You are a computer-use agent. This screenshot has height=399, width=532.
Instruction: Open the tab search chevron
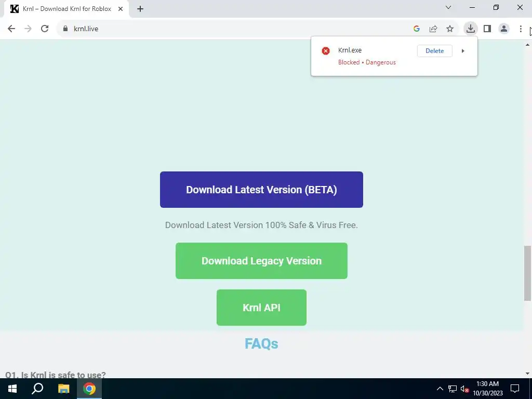(x=448, y=7)
